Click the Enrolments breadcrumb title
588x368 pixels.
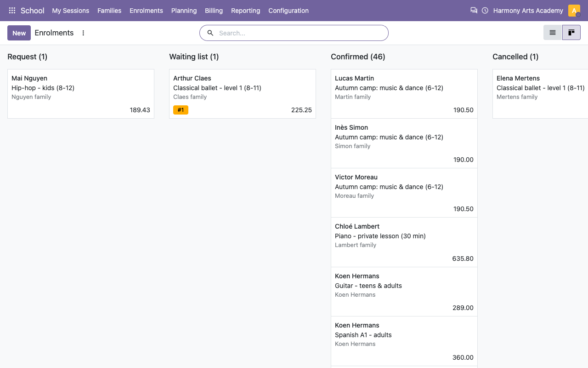click(54, 33)
